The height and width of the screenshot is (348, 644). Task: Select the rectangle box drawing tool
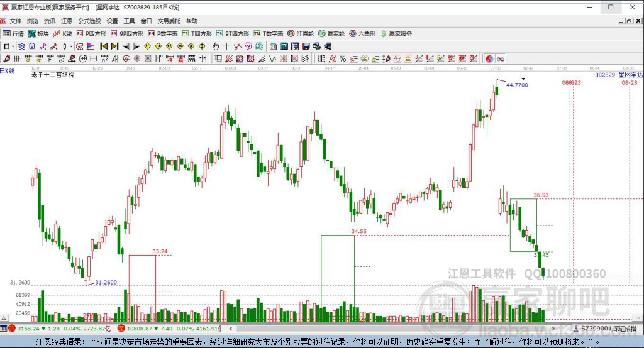click(x=218, y=59)
